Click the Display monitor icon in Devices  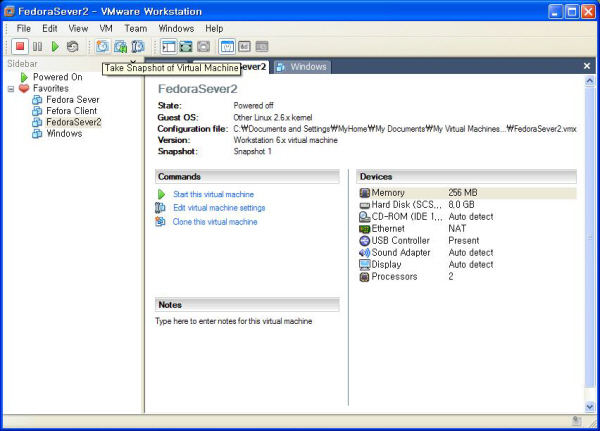click(x=365, y=264)
